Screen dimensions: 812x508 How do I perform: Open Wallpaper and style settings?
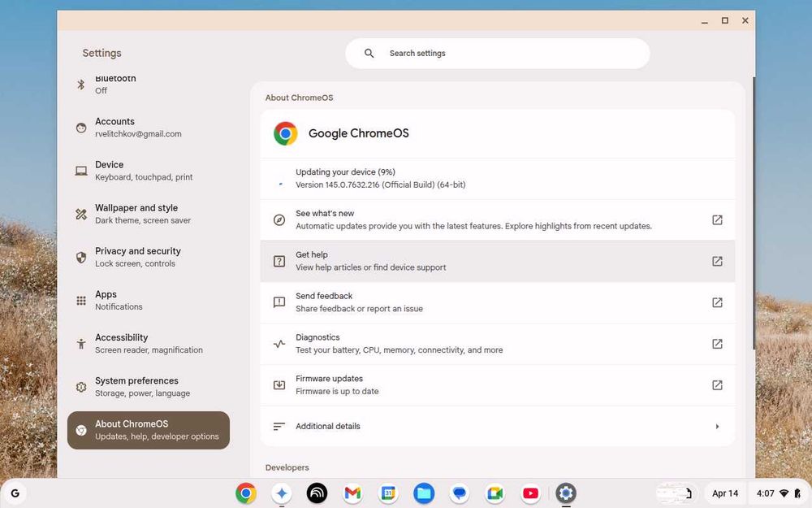click(x=148, y=214)
